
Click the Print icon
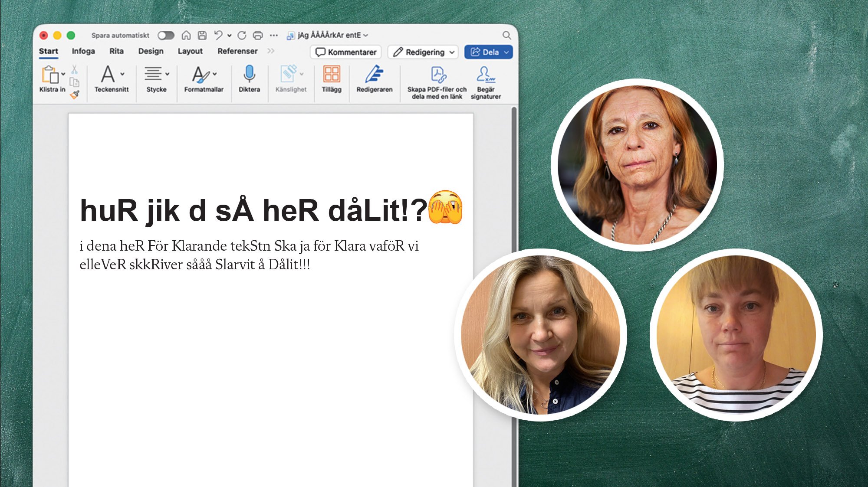(x=258, y=35)
